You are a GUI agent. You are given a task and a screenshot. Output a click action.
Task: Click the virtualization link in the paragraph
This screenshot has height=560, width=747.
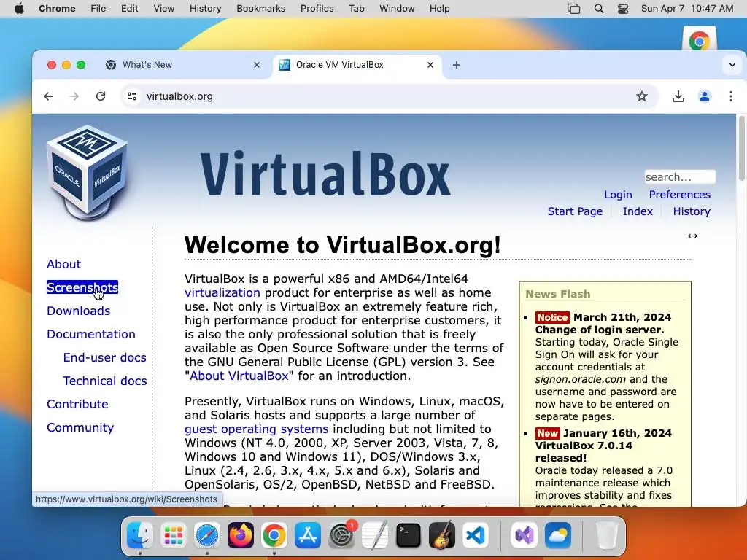pos(222,293)
